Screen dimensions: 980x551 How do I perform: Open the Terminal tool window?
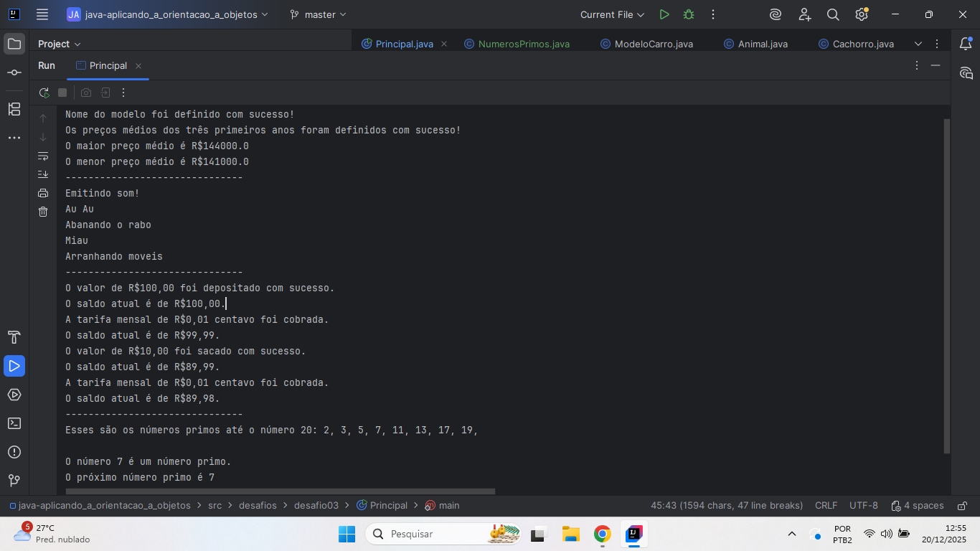pyautogui.click(x=14, y=423)
